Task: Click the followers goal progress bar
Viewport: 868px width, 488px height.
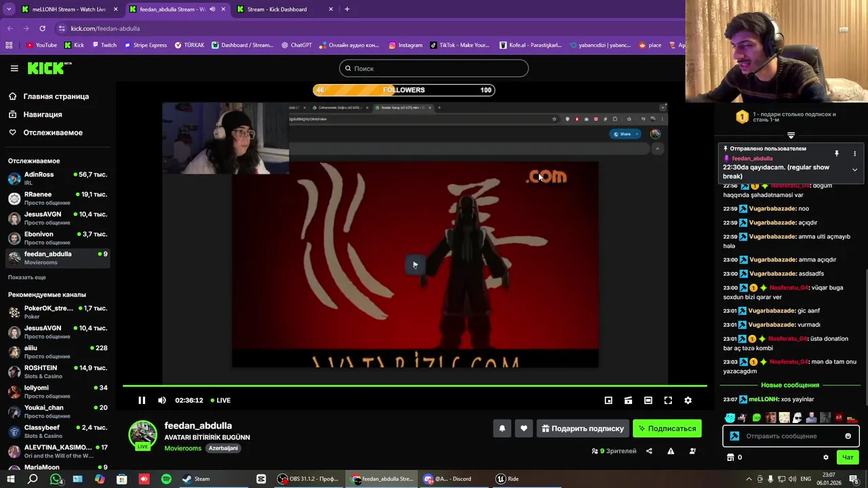Action: click(403, 90)
